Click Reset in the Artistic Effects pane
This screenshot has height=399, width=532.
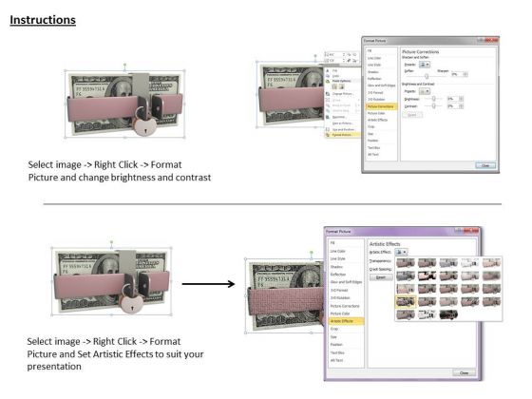(x=381, y=277)
